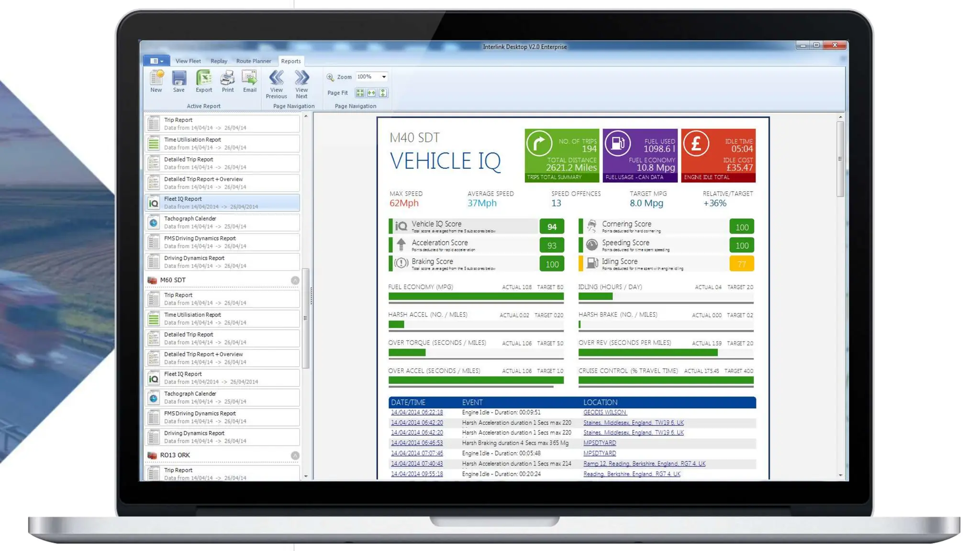Open the Zoom 100% dropdown
The image size is (980, 551).
click(383, 77)
